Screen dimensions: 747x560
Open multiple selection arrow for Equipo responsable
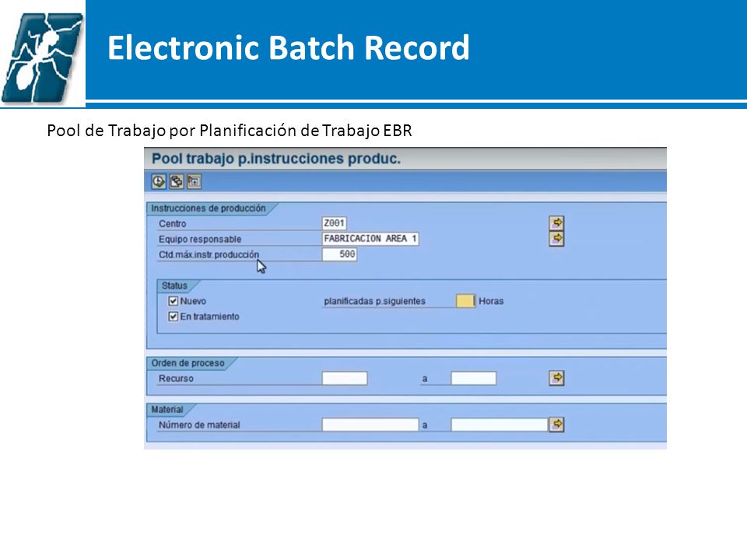[x=556, y=238]
